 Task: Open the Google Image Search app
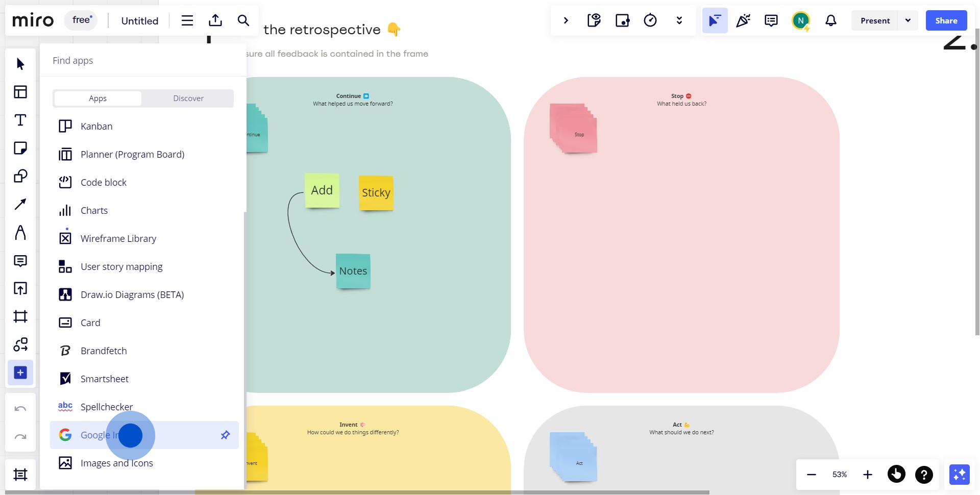click(144, 435)
